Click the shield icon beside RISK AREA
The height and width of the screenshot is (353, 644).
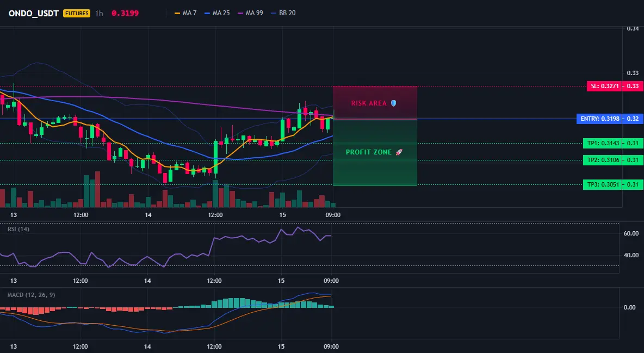pyautogui.click(x=393, y=103)
